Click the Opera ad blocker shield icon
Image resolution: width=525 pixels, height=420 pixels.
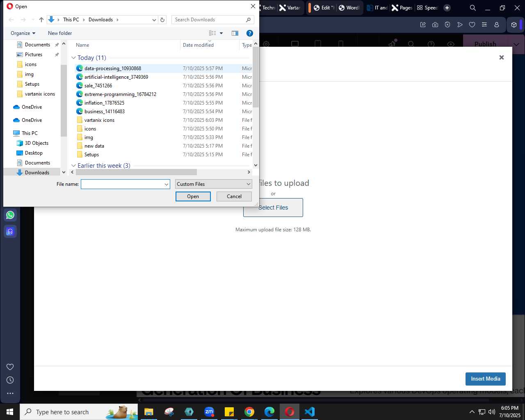(447, 25)
